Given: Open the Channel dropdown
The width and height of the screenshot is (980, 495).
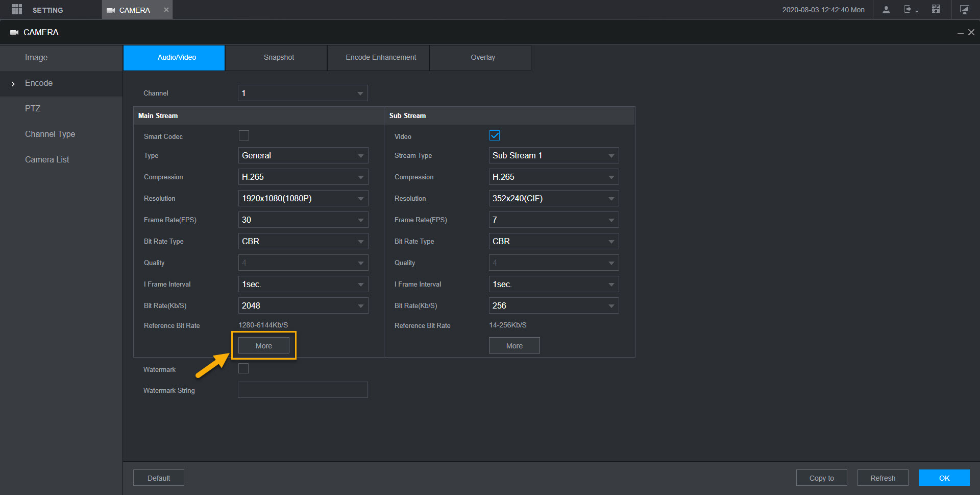Looking at the screenshot, I should tap(303, 93).
